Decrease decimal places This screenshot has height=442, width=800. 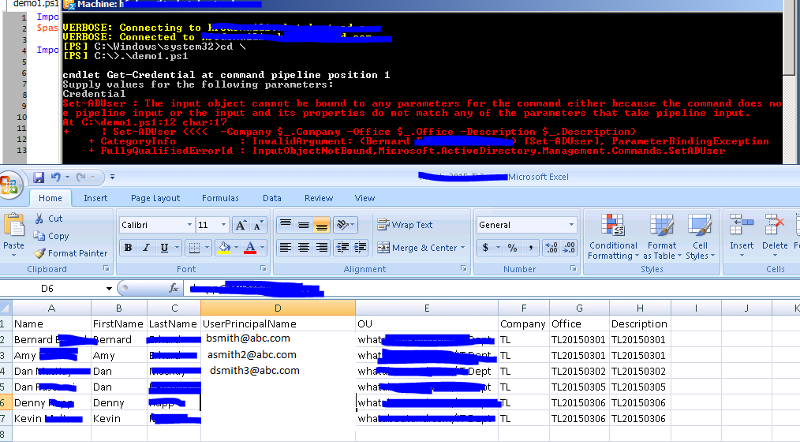pos(569,248)
